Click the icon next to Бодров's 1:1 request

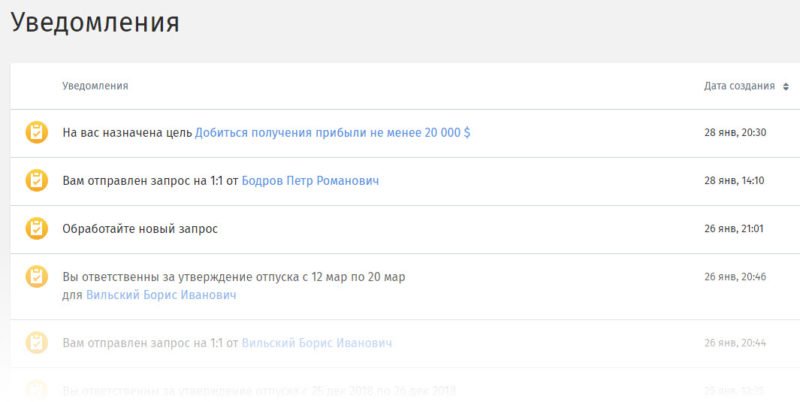36,181
